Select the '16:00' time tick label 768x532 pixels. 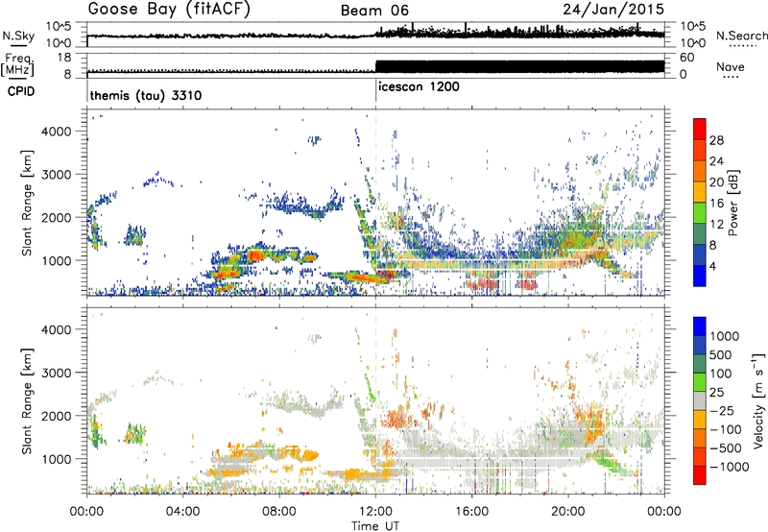(x=471, y=512)
